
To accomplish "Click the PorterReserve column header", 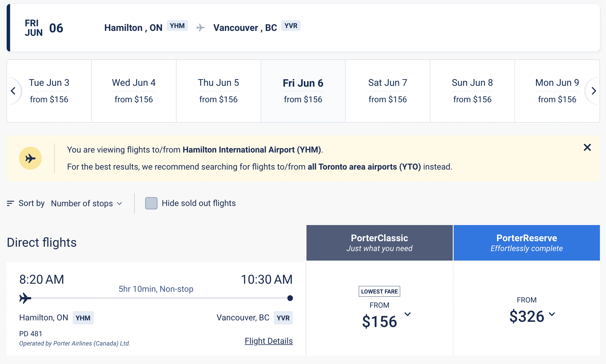I will pyautogui.click(x=526, y=243).
